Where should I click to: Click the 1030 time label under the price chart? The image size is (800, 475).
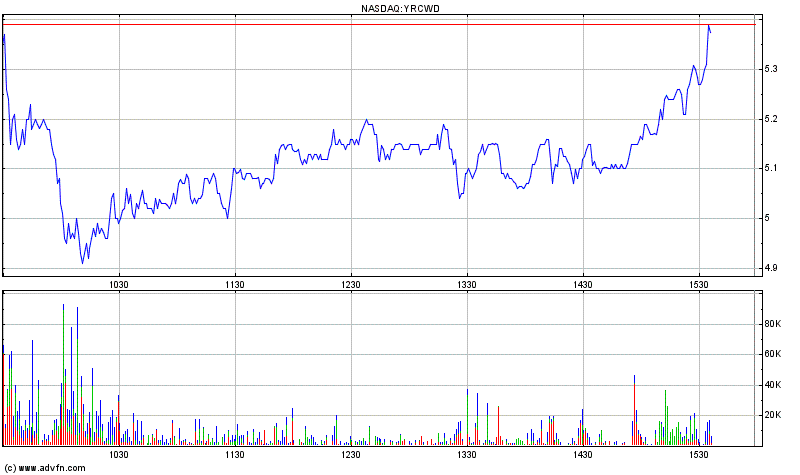pos(119,284)
